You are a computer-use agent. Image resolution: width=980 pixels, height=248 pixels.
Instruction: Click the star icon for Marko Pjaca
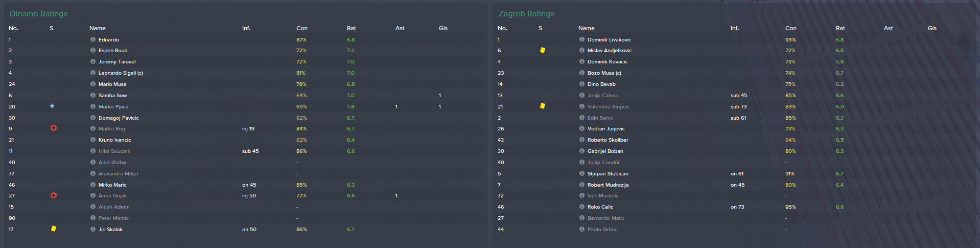point(52,106)
